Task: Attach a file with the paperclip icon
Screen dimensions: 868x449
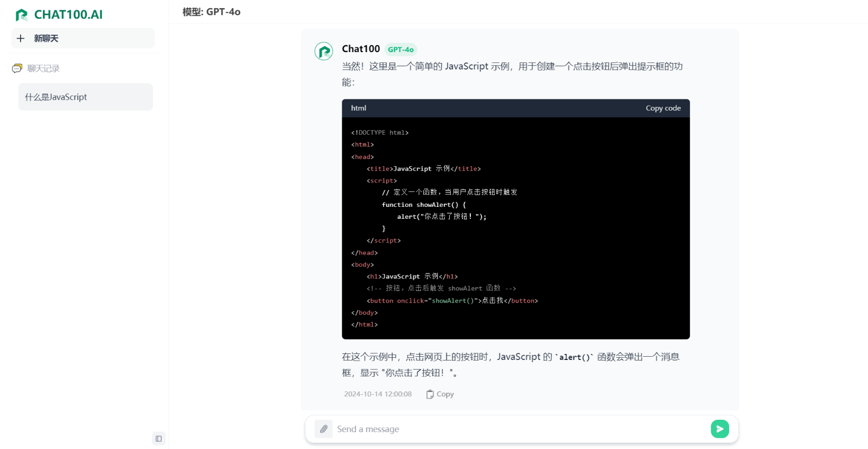Action: tap(324, 429)
